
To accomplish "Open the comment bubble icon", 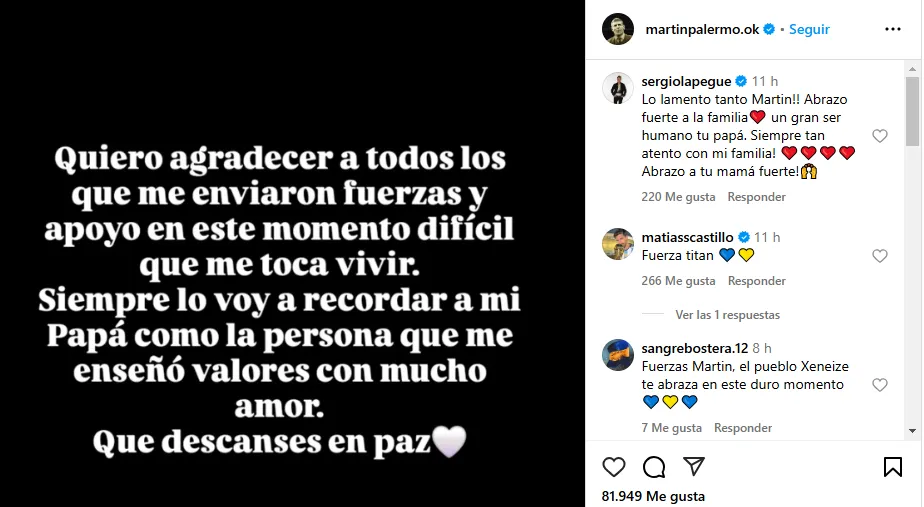I will (x=654, y=467).
